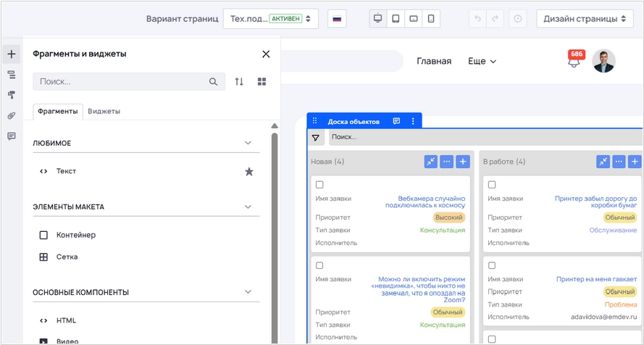Select the checkbox on Принтер на меня гавкает card

coord(492,266)
